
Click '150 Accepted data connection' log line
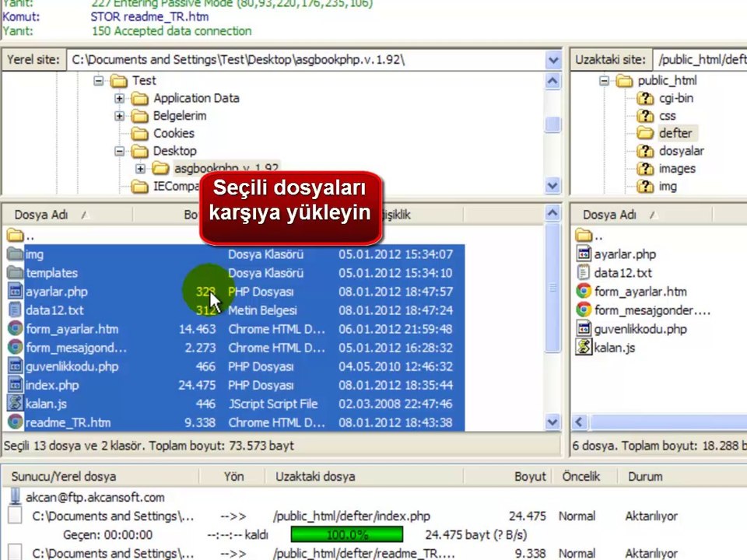(x=171, y=31)
